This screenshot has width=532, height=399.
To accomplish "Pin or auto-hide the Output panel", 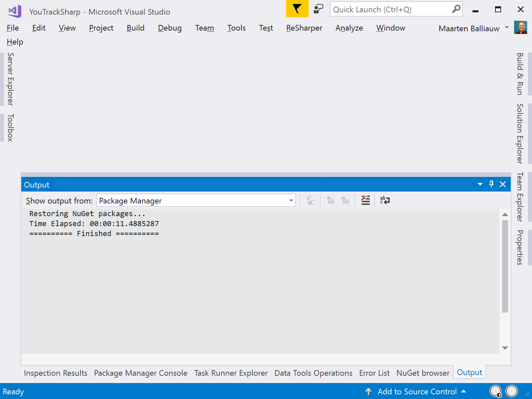I will [491, 184].
